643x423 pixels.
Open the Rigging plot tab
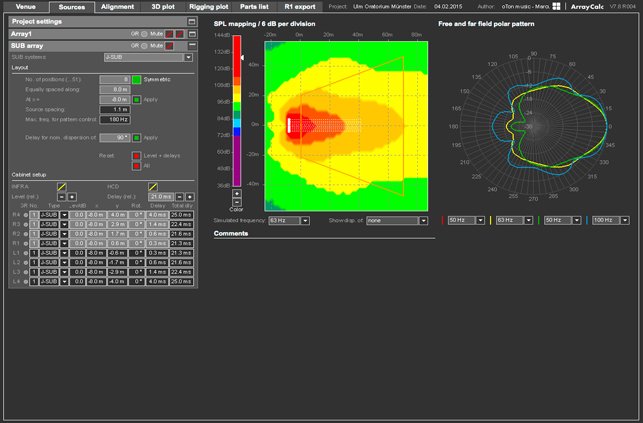[x=209, y=7]
